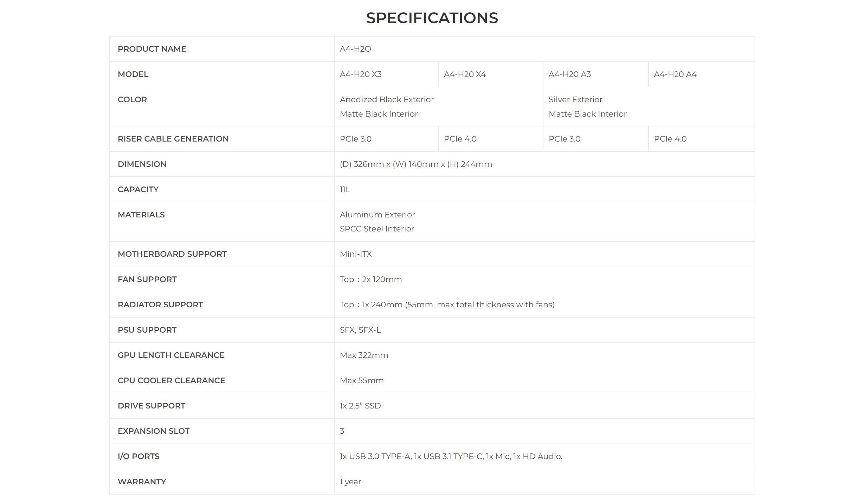Click the Anodized Black Exterior text
The width and height of the screenshot is (865, 504).
[x=387, y=99]
